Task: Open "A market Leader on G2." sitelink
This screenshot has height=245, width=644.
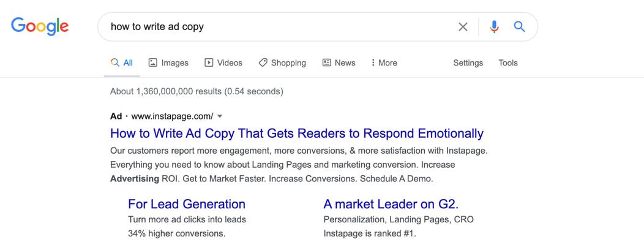Action: (x=391, y=204)
